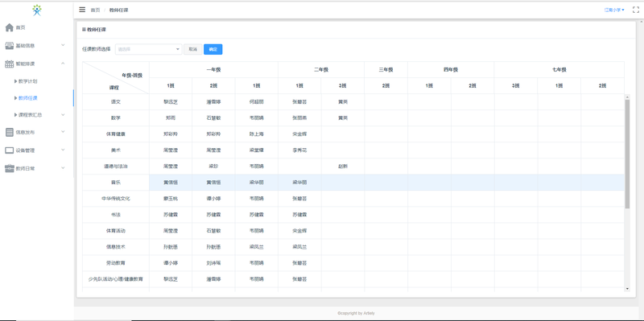Open the 教学计划 submenu item
The image size is (644, 321).
28,81
